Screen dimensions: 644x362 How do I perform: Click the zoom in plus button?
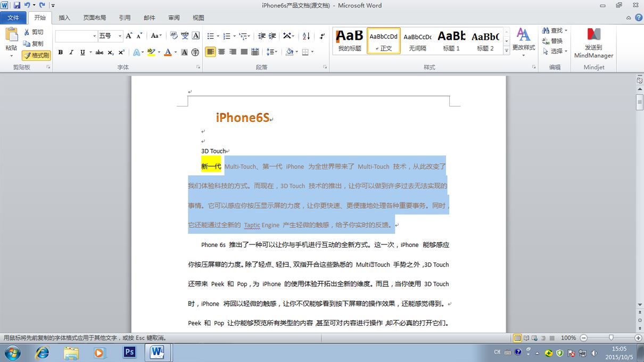coord(638,338)
